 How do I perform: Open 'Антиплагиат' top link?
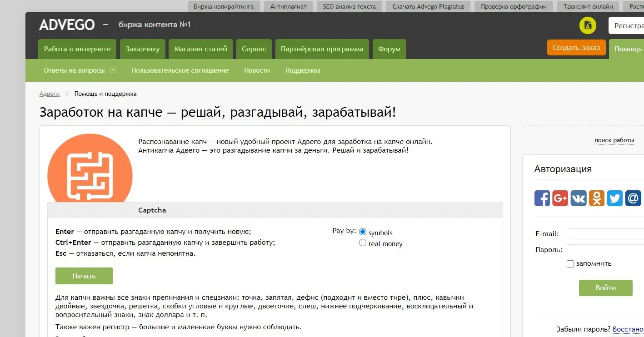click(x=289, y=6)
